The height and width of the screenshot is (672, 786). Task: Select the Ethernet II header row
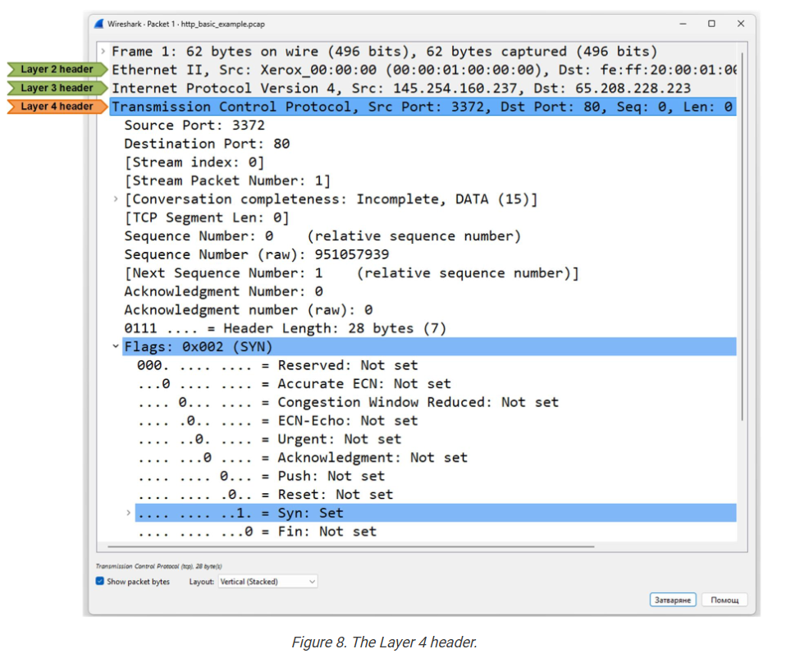[410, 70]
